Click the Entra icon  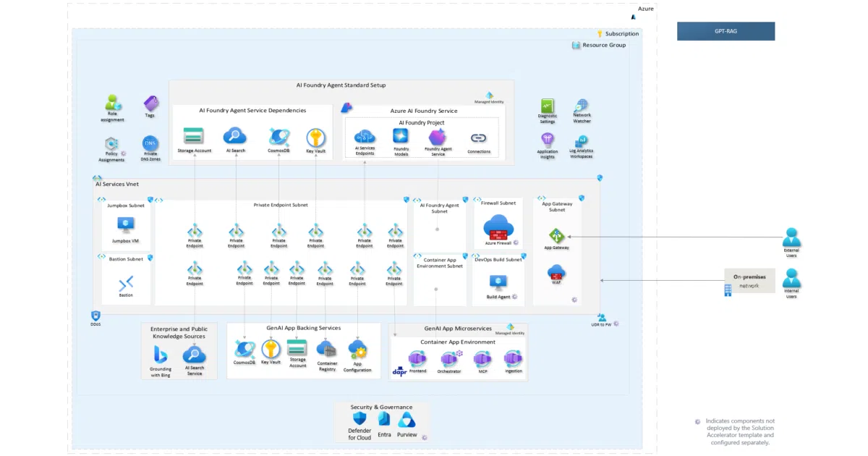(384, 420)
